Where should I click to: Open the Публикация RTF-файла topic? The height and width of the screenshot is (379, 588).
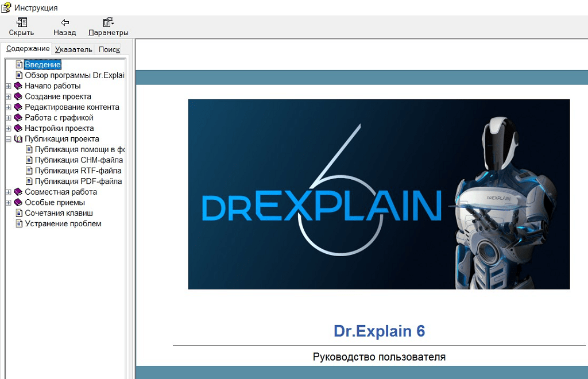(x=78, y=171)
